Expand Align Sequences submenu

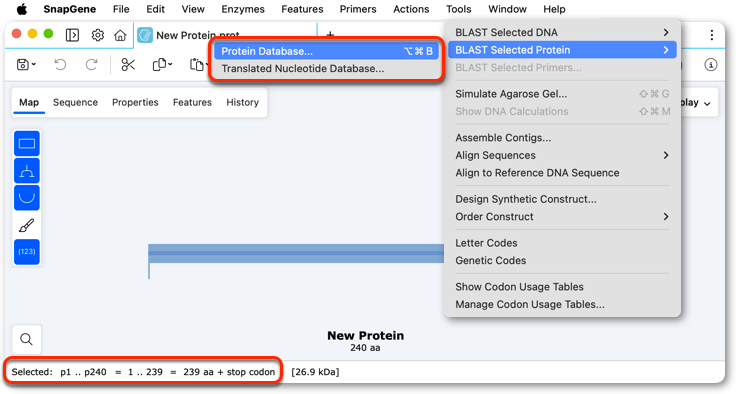click(666, 155)
